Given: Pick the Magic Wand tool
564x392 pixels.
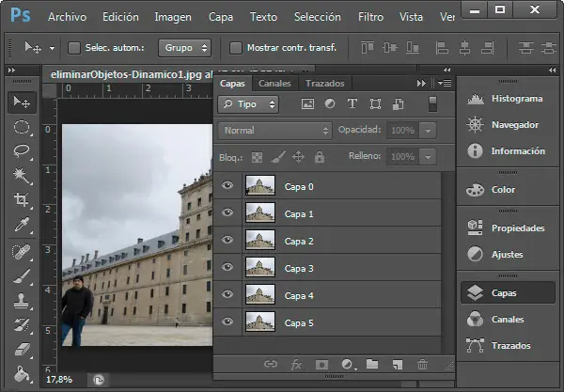Looking at the screenshot, I should tap(20, 176).
